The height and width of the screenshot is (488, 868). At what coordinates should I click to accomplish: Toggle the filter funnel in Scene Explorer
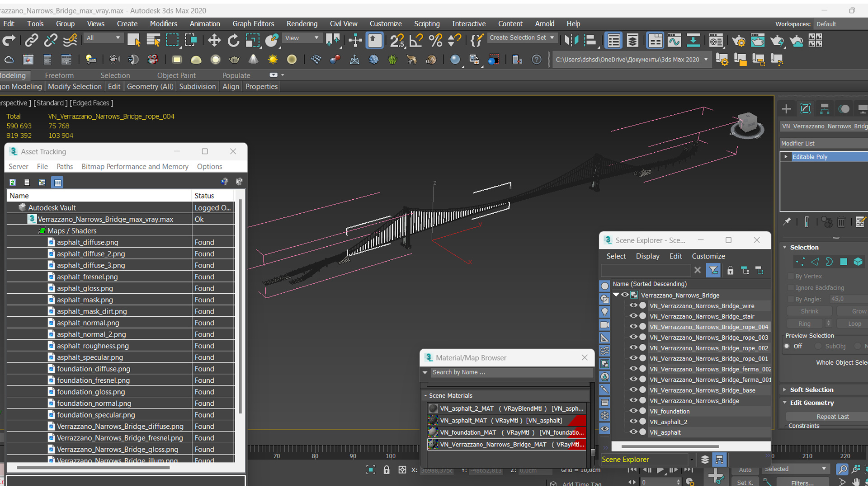click(713, 271)
